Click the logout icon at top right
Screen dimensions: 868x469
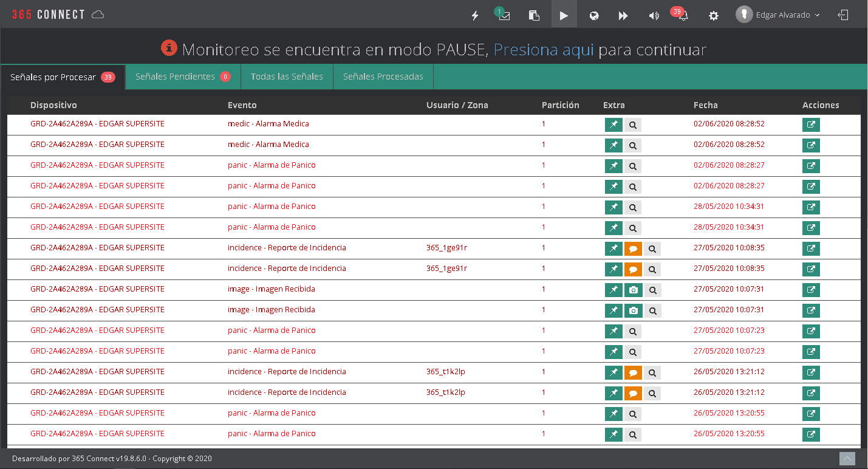tap(843, 15)
